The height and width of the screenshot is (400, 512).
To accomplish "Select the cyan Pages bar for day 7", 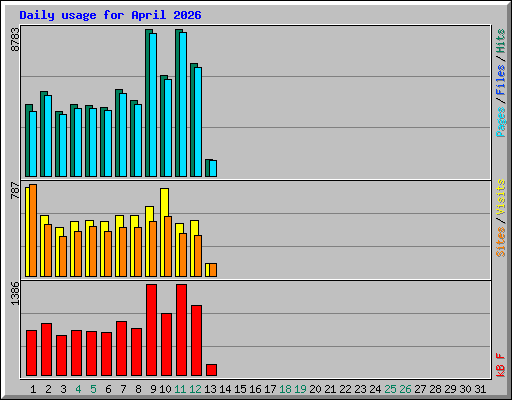I will pyautogui.click(x=123, y=135).
